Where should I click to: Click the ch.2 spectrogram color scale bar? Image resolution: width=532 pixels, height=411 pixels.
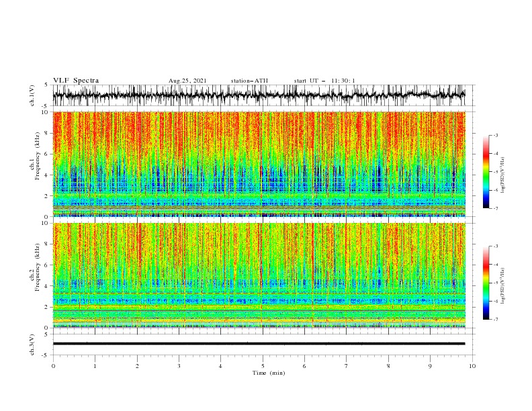coord(486,283)
